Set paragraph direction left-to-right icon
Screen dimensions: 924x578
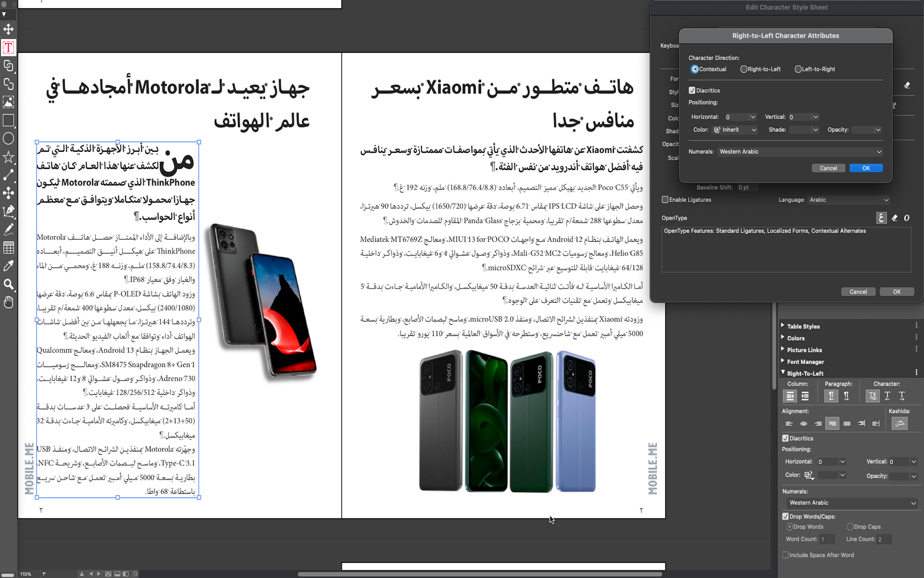[x=846, y=396]
